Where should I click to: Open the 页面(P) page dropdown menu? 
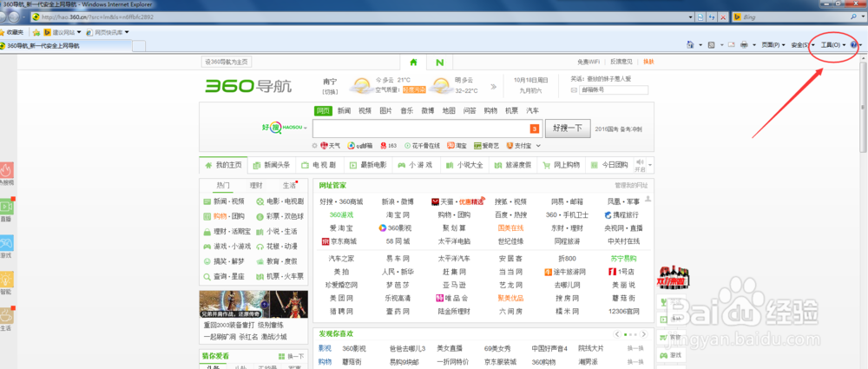click(x=773, y=45)
